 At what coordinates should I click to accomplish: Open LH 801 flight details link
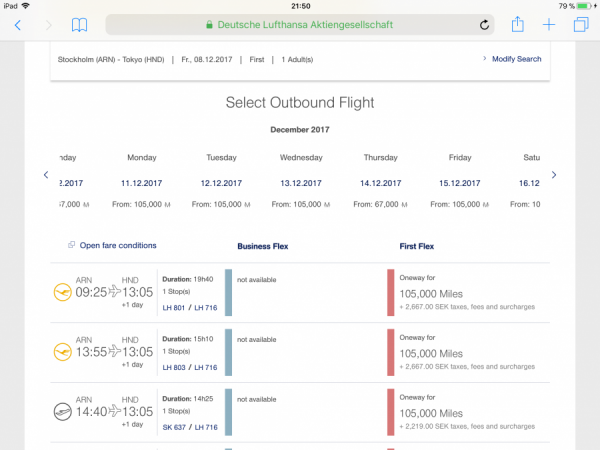click(x=174, y=308)
